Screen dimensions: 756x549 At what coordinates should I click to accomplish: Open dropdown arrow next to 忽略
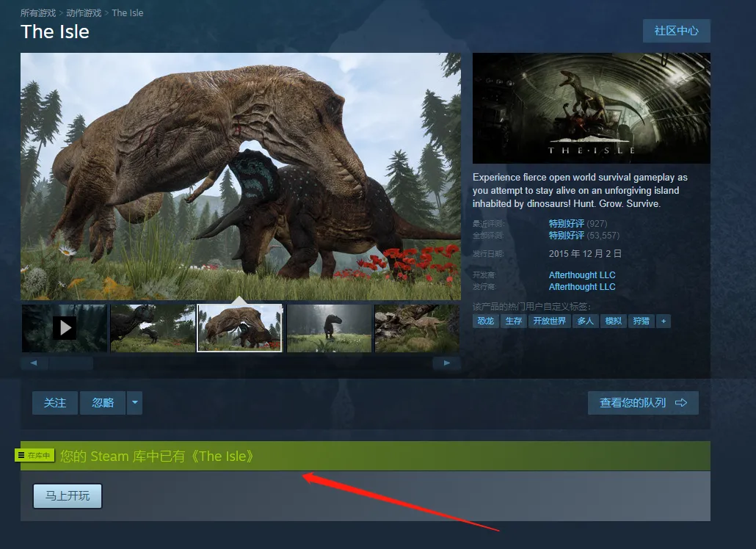[x=134, y=403]
